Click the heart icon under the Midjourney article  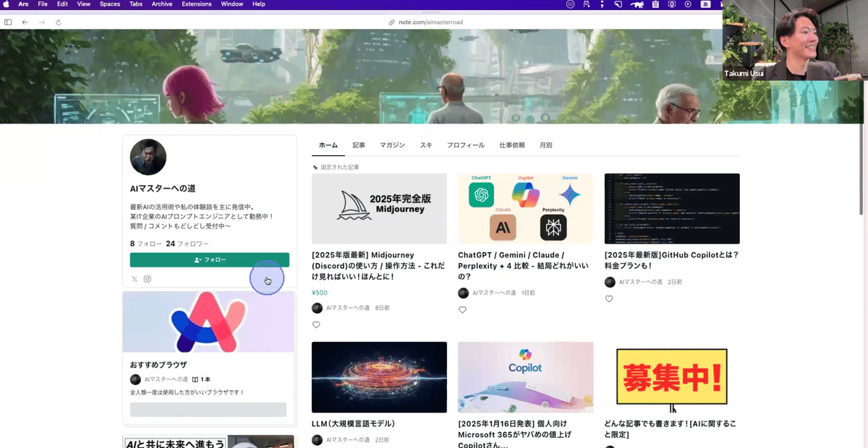(x=316, y=324)
